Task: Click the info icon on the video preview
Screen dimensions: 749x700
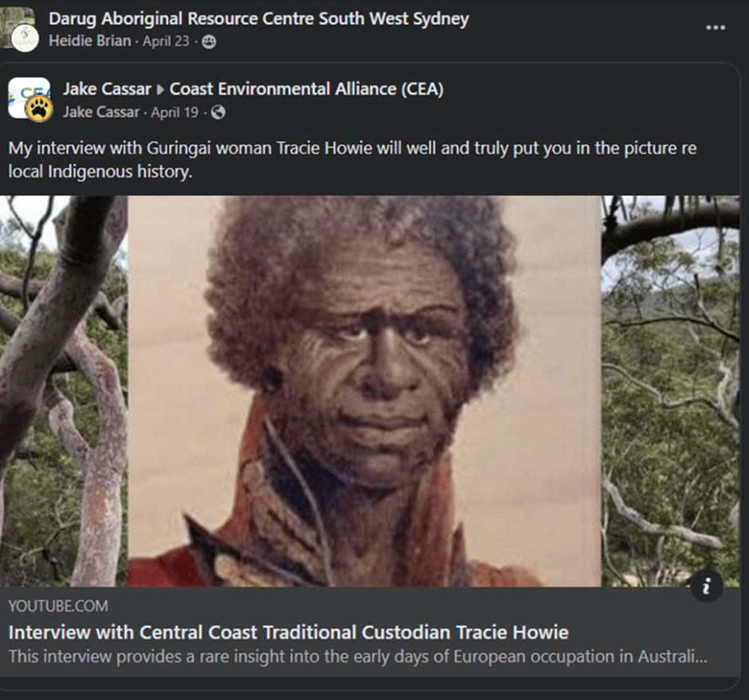Action: 707,585
